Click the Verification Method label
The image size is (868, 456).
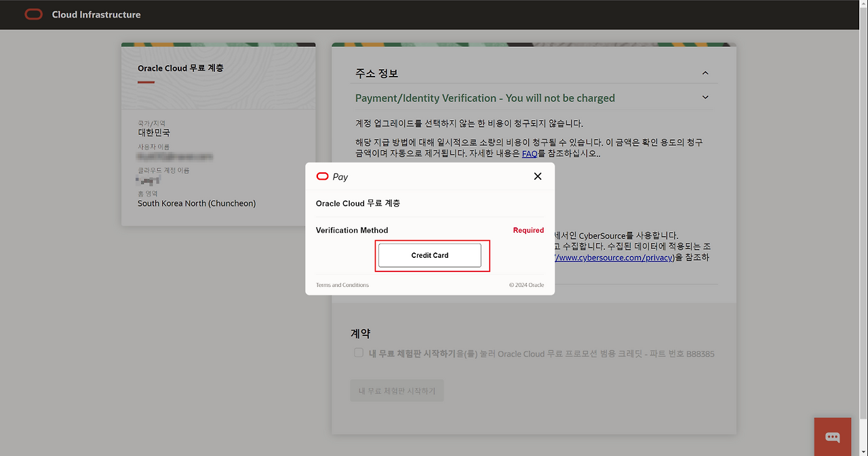[352, 231]
